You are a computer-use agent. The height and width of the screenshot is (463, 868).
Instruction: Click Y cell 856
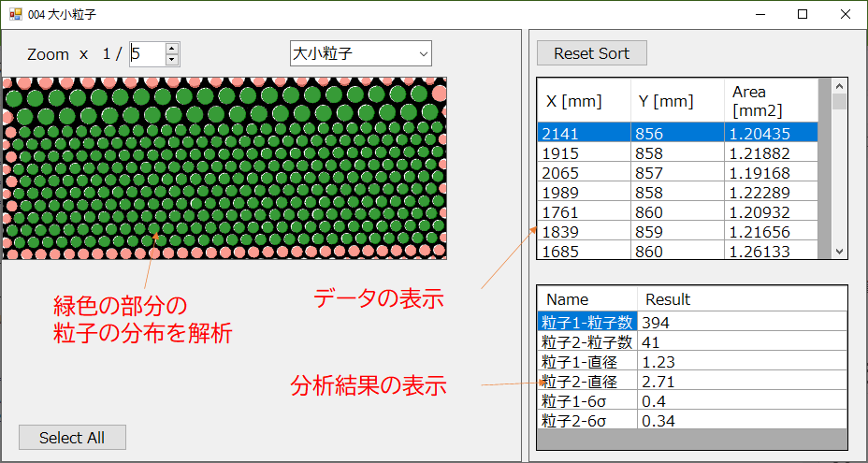point(677,133)
